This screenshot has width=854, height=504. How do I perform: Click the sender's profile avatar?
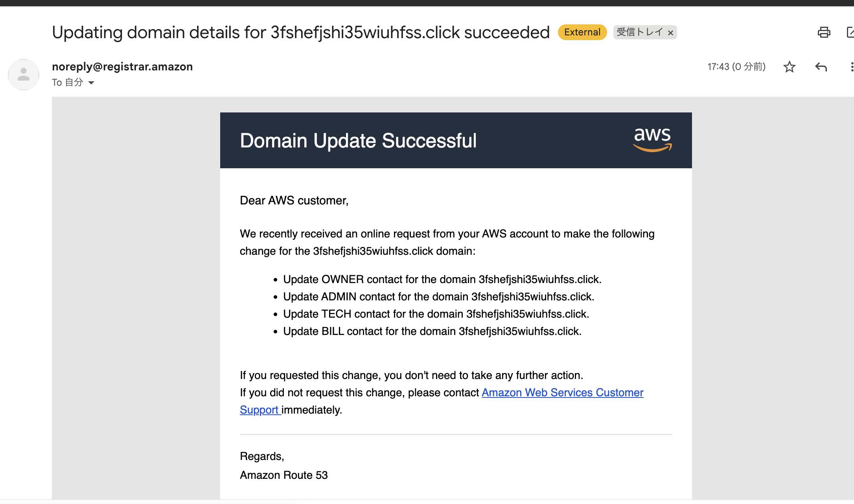click(23, 75)
